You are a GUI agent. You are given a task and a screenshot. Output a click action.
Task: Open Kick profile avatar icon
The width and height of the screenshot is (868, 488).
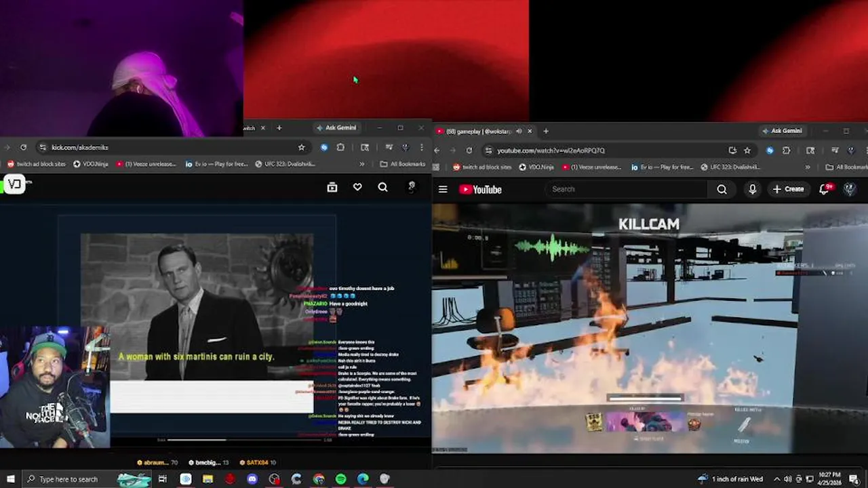coord(412,187)
